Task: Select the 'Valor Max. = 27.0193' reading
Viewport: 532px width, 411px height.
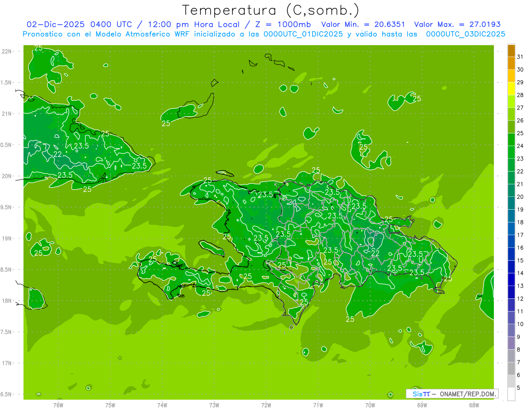Action: 458,24
